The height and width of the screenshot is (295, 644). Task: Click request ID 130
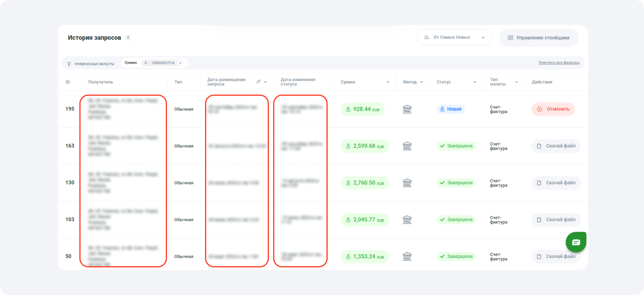coord(70,183)
